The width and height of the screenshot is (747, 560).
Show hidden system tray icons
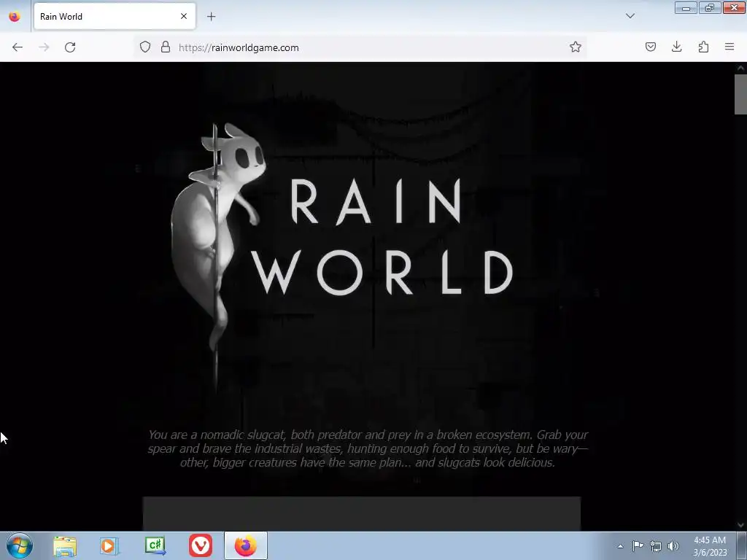point(620,546)
